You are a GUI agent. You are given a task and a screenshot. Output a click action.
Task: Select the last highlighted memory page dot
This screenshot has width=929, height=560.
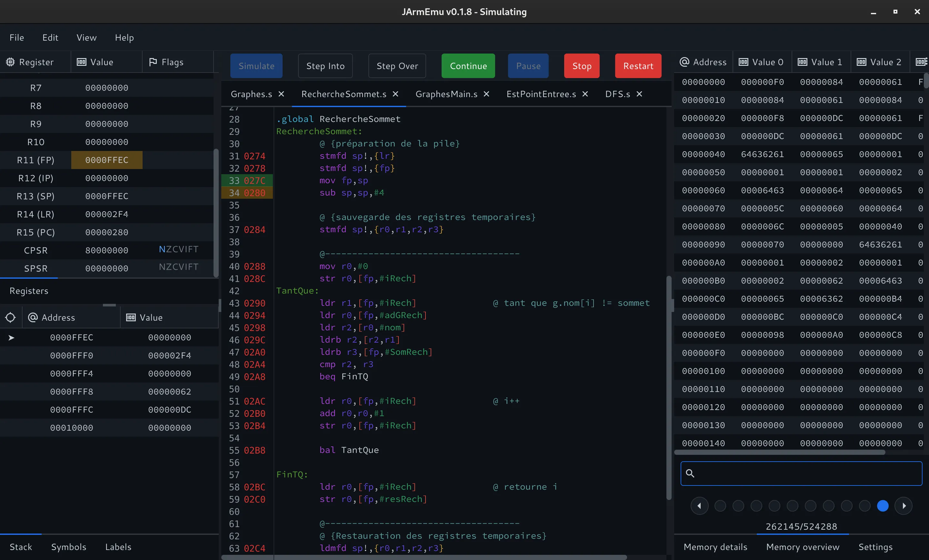point(883,506)
